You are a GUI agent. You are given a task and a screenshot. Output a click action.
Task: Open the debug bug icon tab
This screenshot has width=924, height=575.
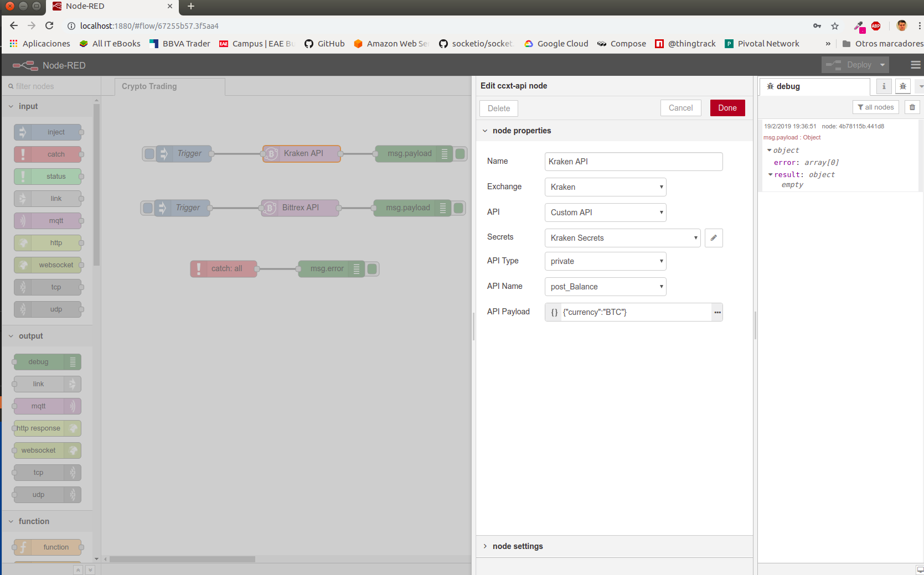(x=902, y=86)
